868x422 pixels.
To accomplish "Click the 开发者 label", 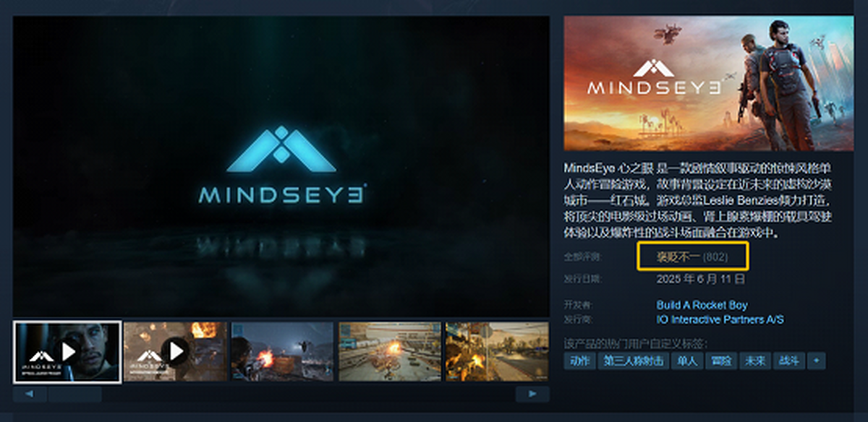I will click(x=577, y=305).
